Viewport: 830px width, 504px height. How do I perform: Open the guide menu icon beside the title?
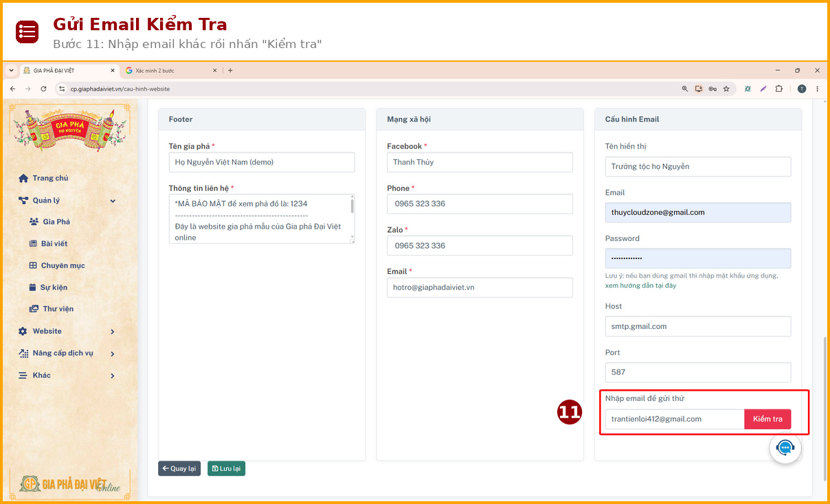pyautogui.click(x=27, y=32)
